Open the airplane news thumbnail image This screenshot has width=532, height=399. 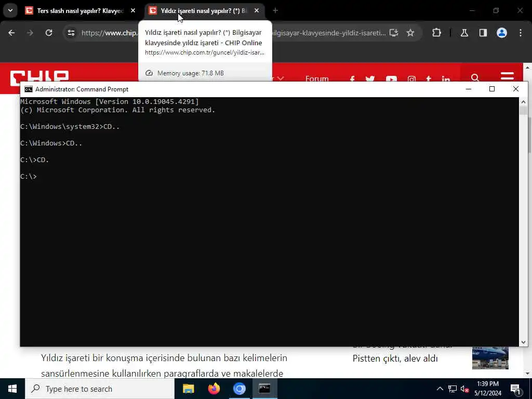click(490, 358)
